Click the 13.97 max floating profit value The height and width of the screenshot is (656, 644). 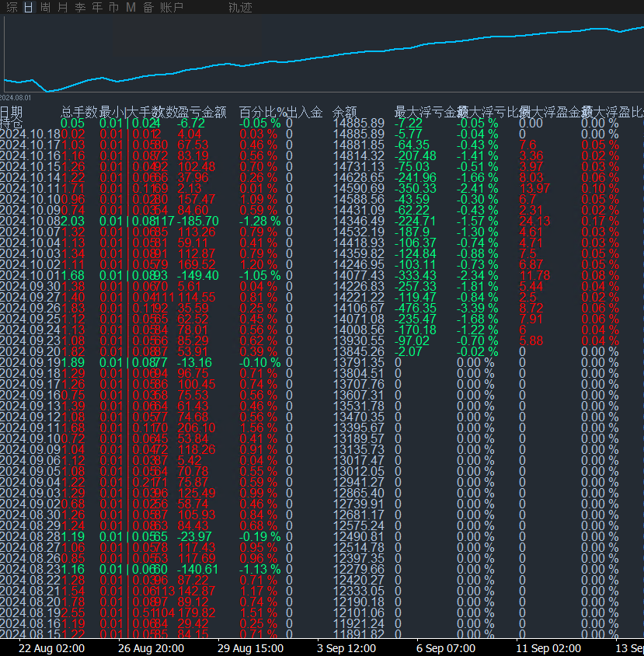tap(534, 188)
